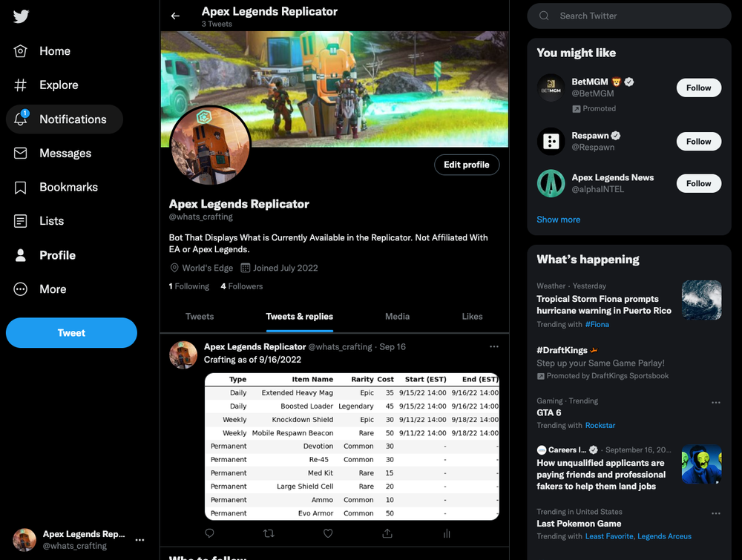This screenshot has width=742, height=560.
Task: Click @whats_crafting handle in the tweet header
Action: (341, 346)
